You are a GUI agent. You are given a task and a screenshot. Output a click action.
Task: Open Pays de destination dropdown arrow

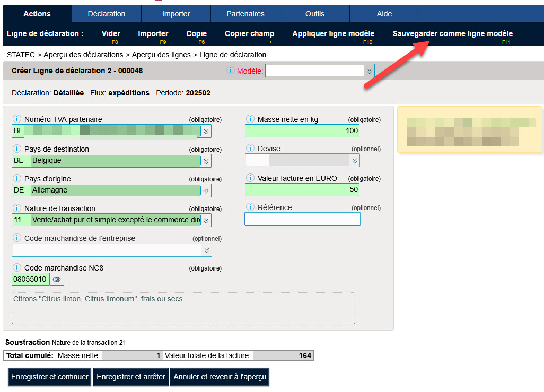pyautogui.click(x=206, y=161)
